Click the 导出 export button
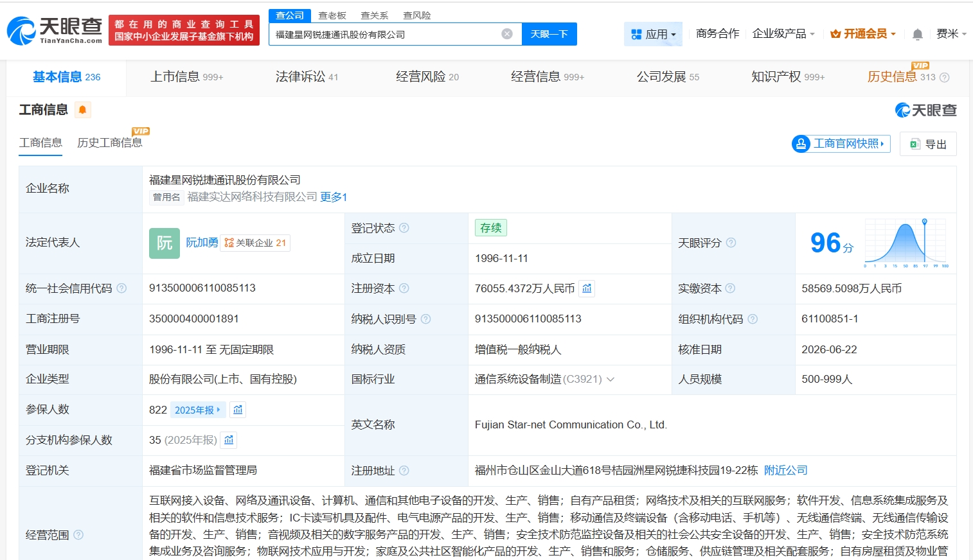973x560 pixels. (929, 144)
